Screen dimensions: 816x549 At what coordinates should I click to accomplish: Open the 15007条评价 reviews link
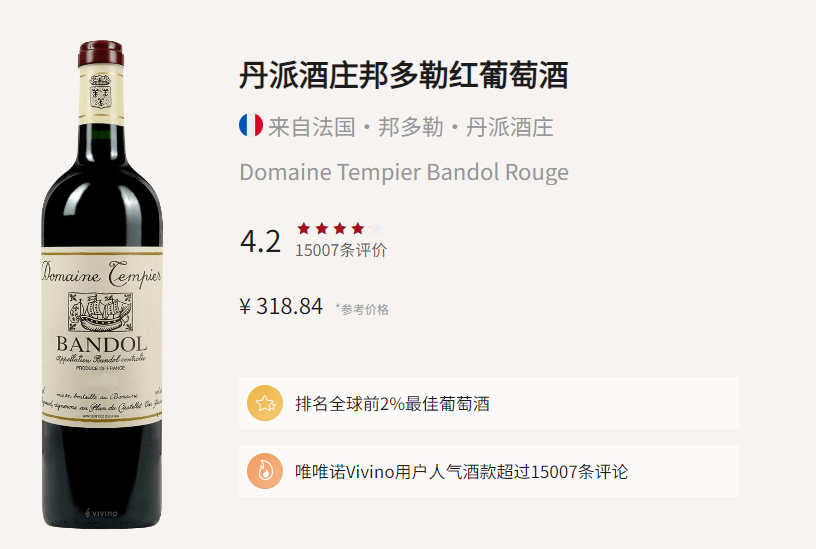341,250
